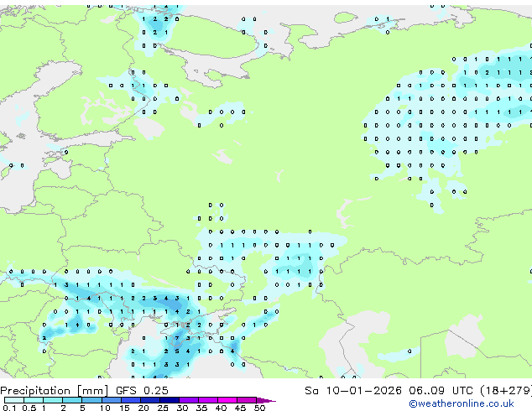This screenshot has height=411, width=532.
Task: Click the legend value label "0.5"
Action: 29,408
